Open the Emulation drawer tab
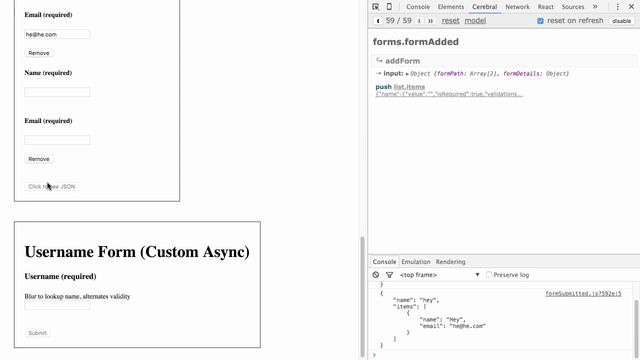 point(416,262)
